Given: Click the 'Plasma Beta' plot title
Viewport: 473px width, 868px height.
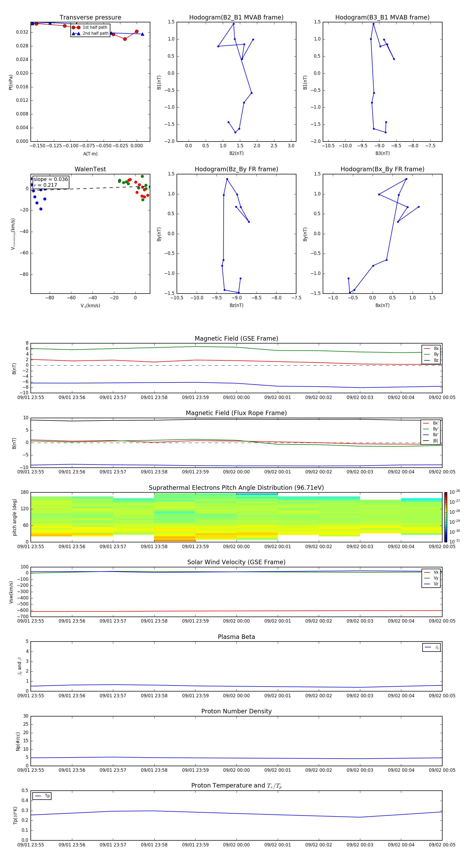Looking at the screenshot, I should [236, 637].
